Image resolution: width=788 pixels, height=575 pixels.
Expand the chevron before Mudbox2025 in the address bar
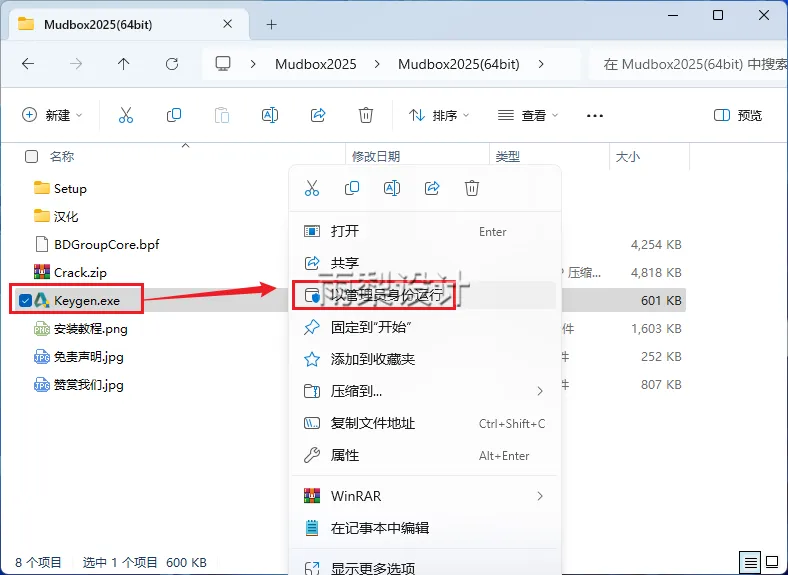point(253,64)
